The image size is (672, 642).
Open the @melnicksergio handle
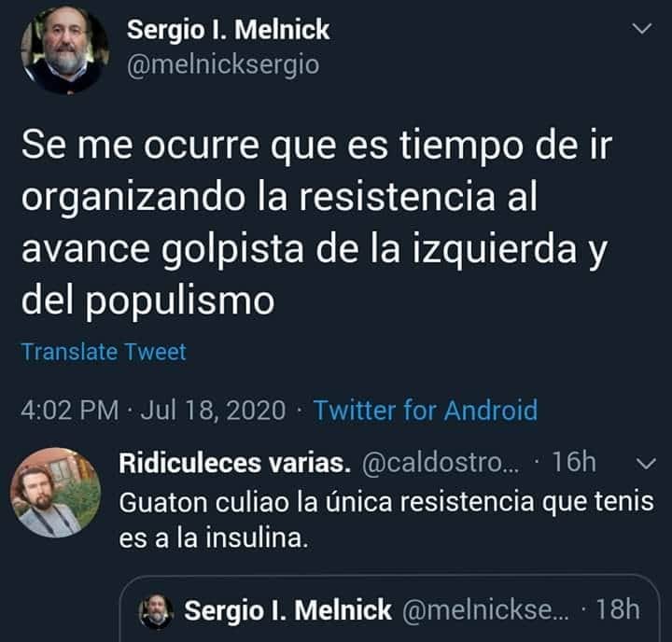(223, 64)
